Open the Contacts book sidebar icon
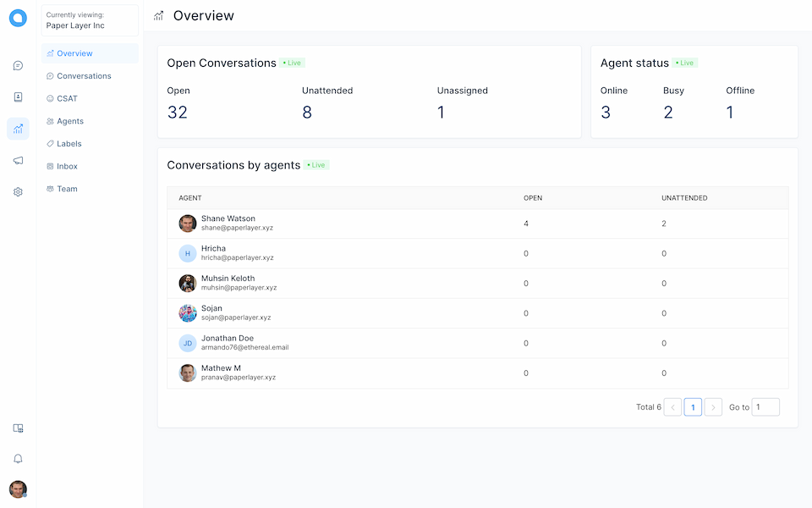 click(18, 97)
